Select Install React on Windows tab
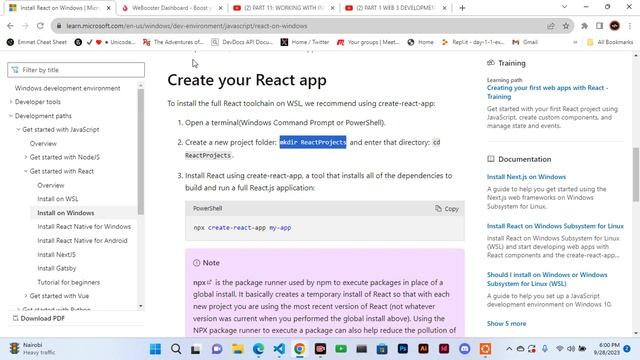 59,8
